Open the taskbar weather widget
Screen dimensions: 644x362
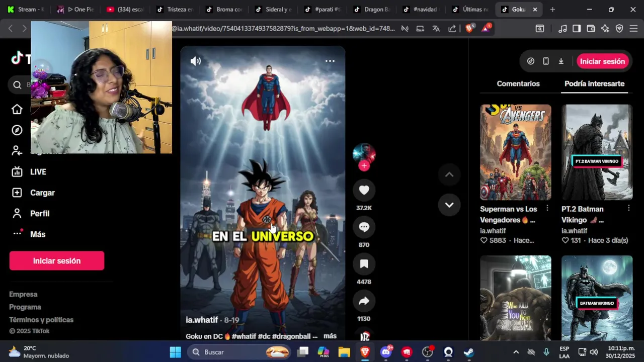tap(39, 352)
